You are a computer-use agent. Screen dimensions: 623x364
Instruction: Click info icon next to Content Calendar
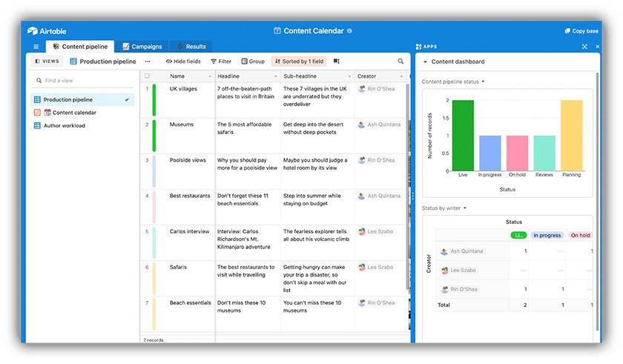349,30
